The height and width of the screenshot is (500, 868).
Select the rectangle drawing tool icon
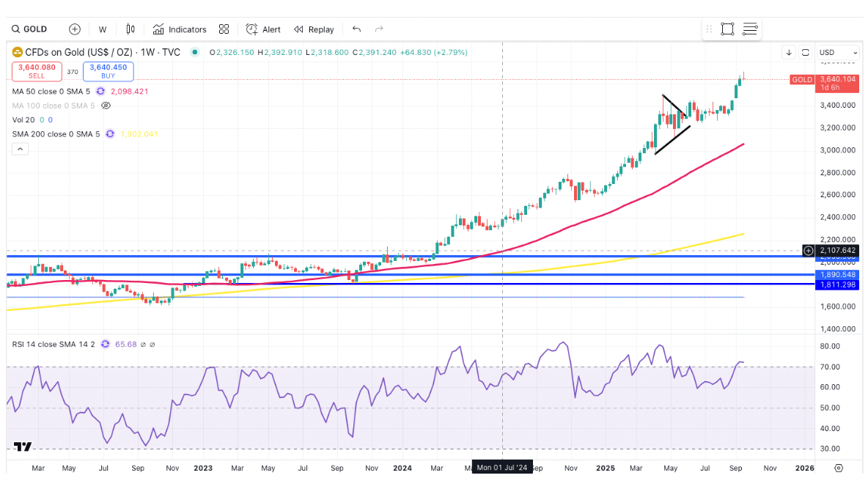(727, 29)
